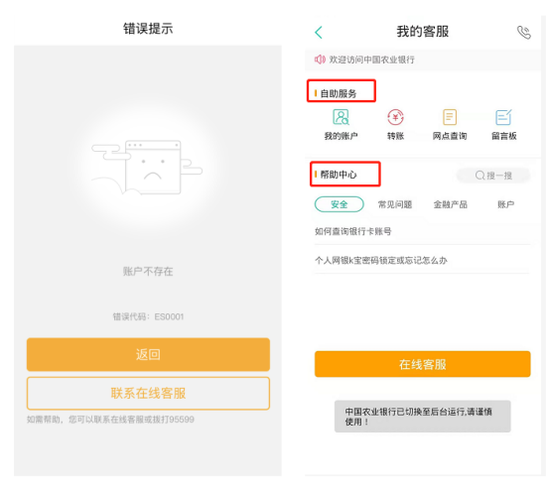The image size is (550, 491).
Task: Tap the speaker announcement icon
Action: pyautogui.click(x=320, y=59)
